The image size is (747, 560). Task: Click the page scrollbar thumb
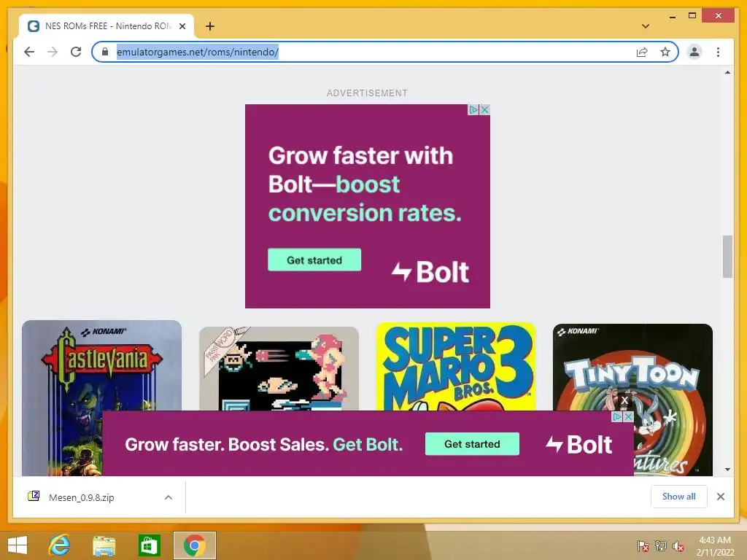click(x=727, y=256)
